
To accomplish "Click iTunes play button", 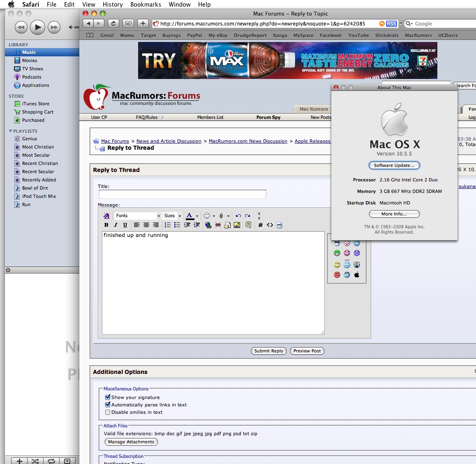I will point(37,27).
